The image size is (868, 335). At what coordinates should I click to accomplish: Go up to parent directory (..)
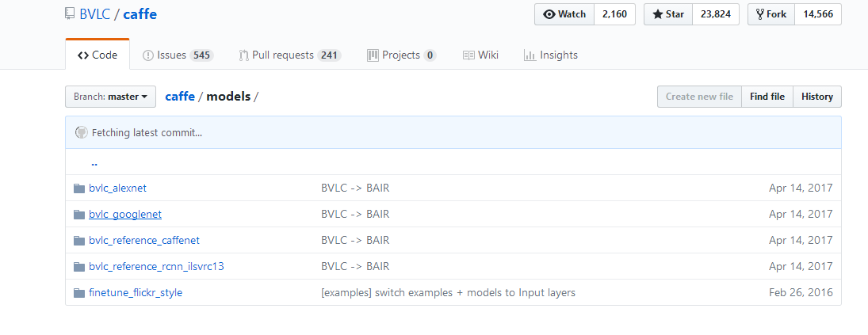(94, 163)
